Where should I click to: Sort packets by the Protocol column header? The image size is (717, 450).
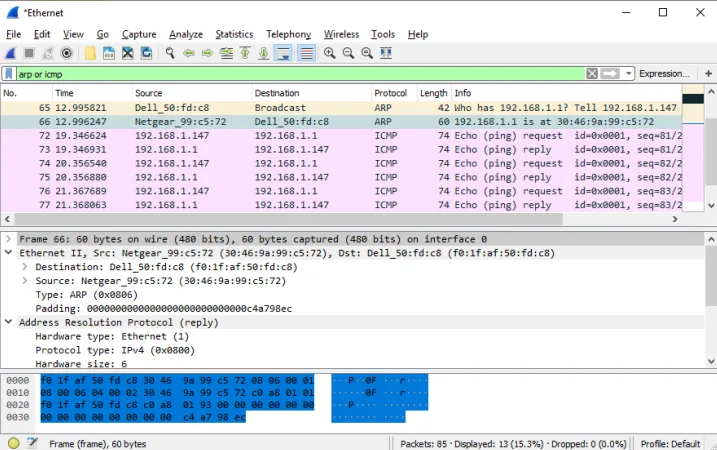coord(394,93)
